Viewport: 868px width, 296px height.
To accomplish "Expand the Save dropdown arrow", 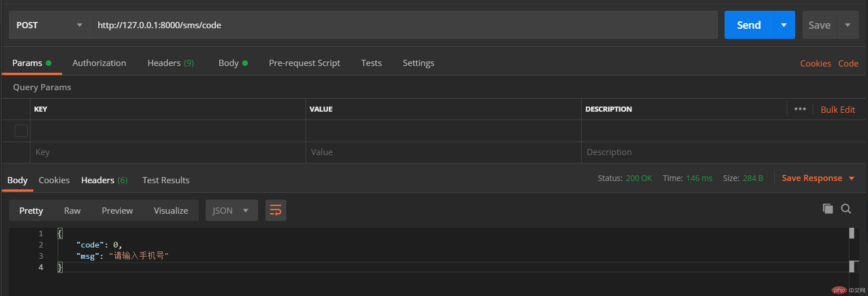I will [x=847, y=25].
